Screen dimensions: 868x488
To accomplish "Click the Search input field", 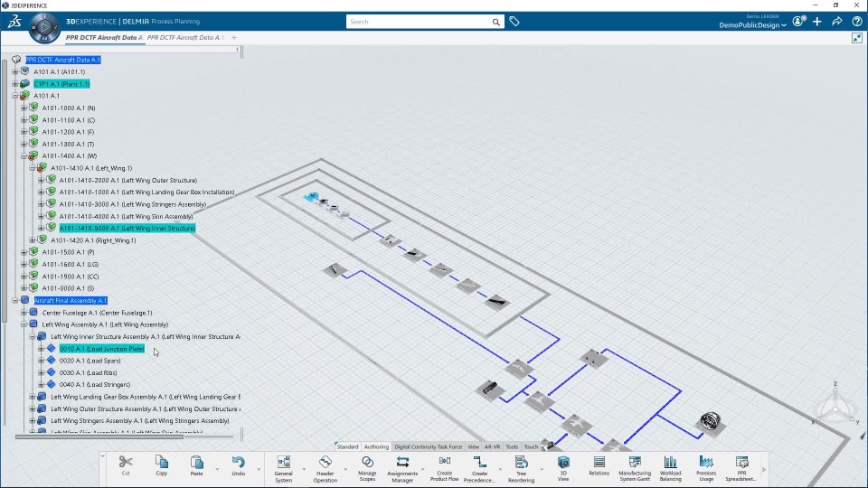I will 419,22.
